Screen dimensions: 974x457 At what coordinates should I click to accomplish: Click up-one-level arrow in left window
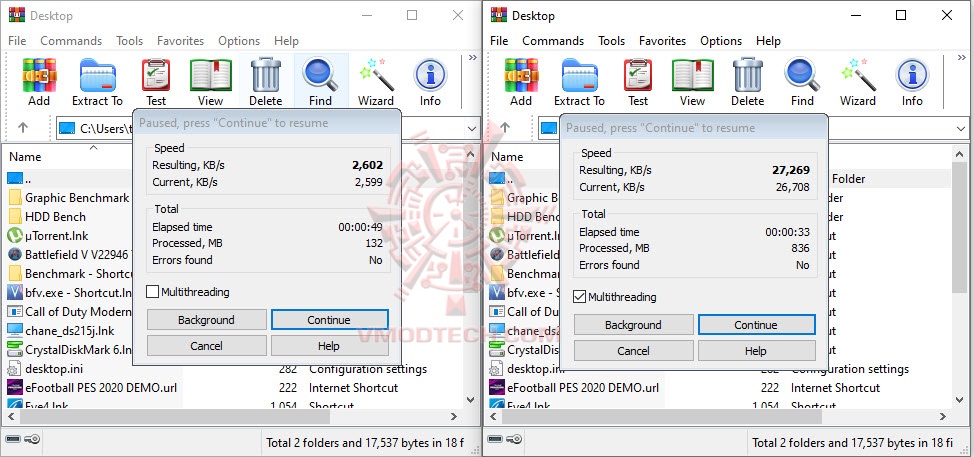pos(23,127)
